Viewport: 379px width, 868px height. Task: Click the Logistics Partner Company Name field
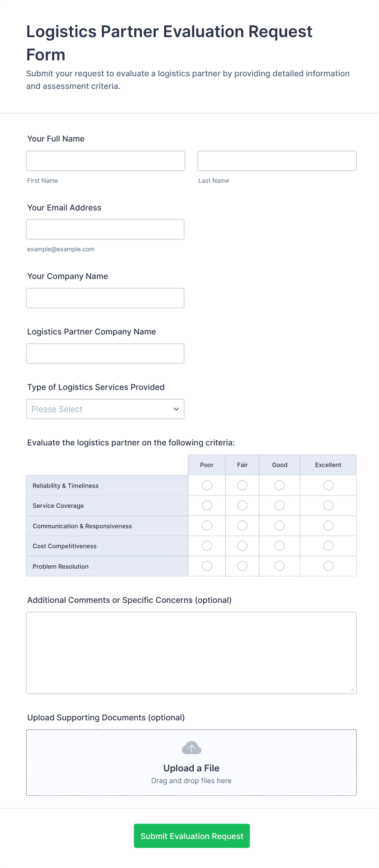click(105, 354)
